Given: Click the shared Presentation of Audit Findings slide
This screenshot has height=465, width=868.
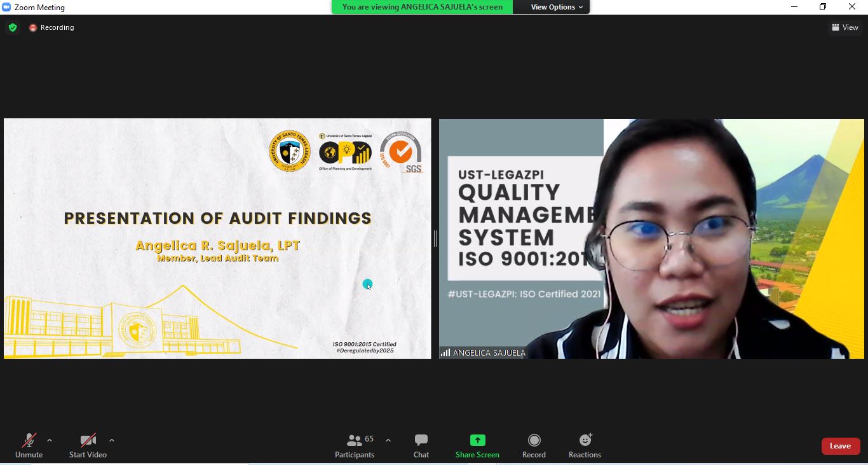Looking at the screenshot, I should (x=217, y=239).
